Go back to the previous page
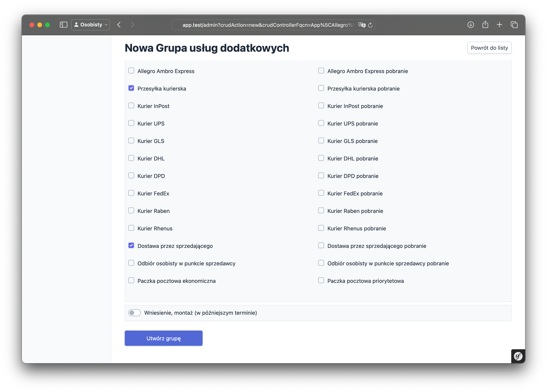The width and height of the screenshot is (547, 392). pyautogui.click(x=119, y=25)
